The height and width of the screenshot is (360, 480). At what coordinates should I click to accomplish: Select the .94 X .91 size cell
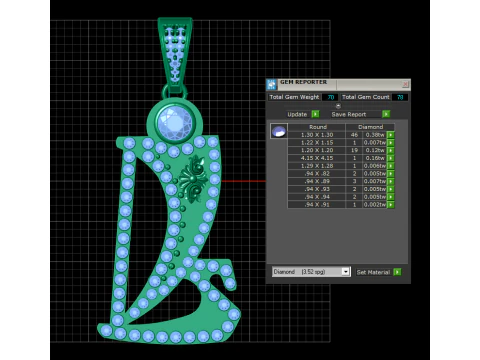tap(317, 205)
